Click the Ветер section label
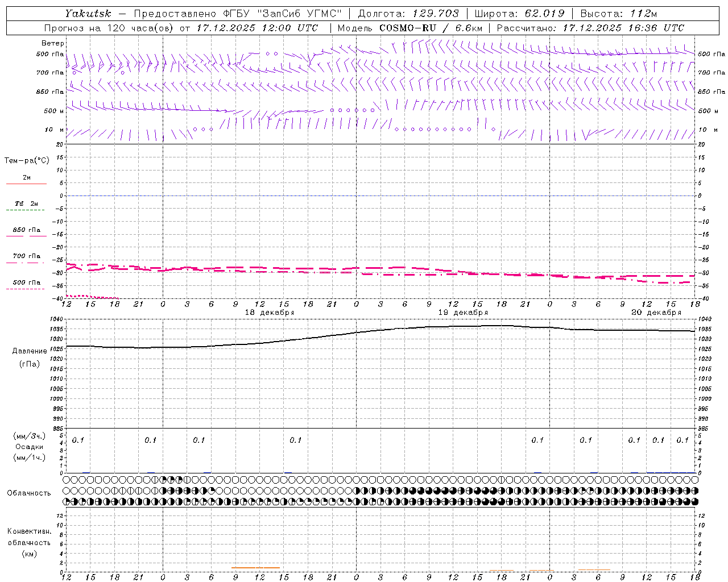 point(53,43)
